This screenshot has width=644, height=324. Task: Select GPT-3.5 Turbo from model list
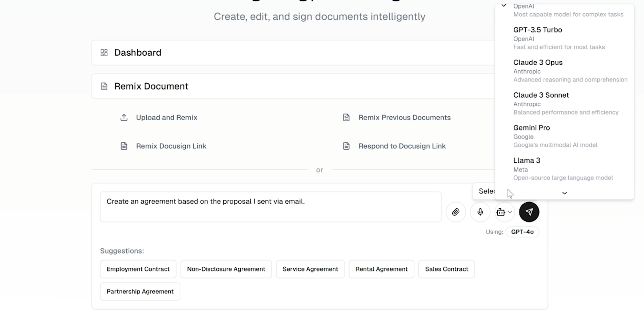click(559, 38)
